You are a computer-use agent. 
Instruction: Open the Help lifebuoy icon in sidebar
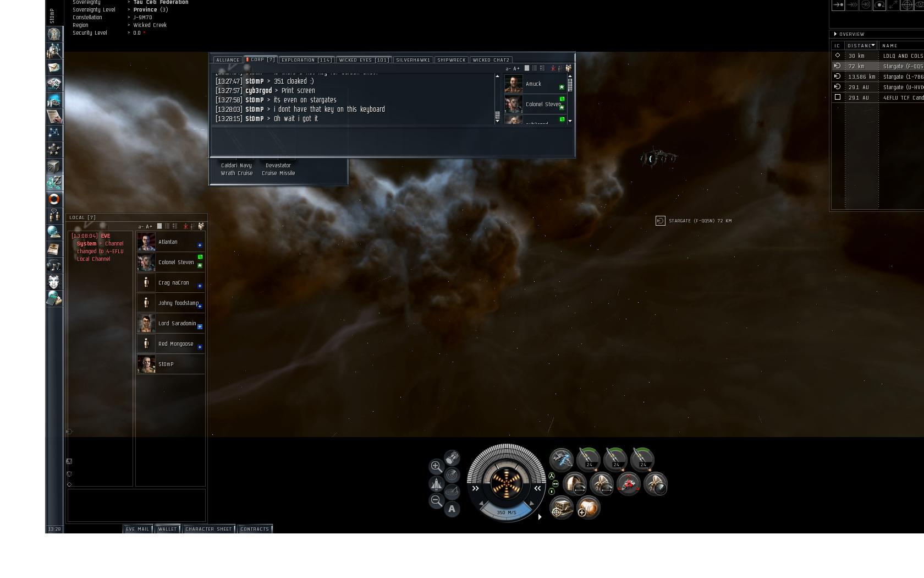54,199
